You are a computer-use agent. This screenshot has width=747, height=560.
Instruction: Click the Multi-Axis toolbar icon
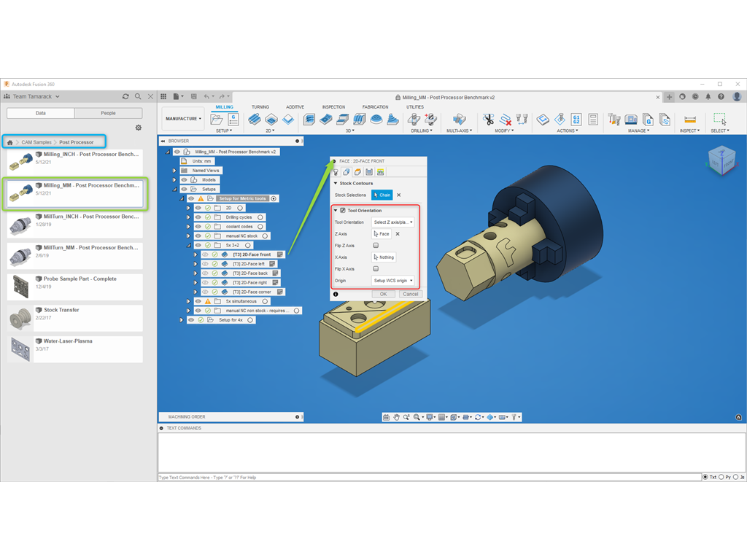tap(459, 118)
